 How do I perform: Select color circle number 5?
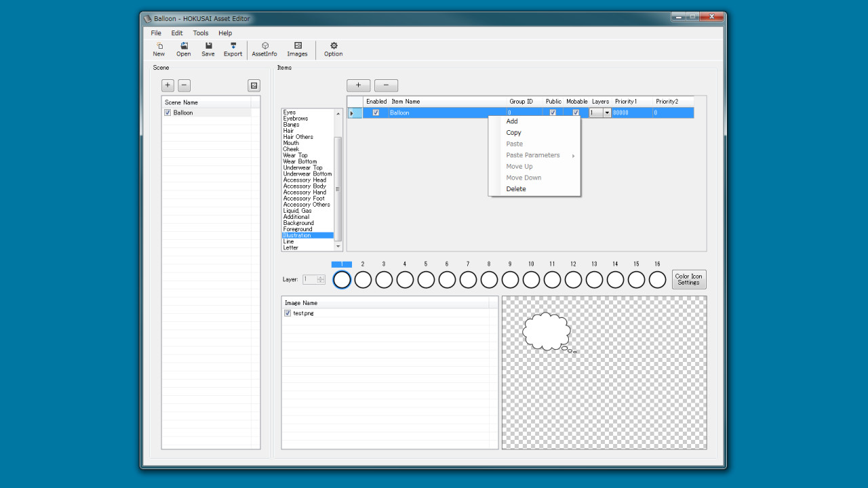pos(426,279)
